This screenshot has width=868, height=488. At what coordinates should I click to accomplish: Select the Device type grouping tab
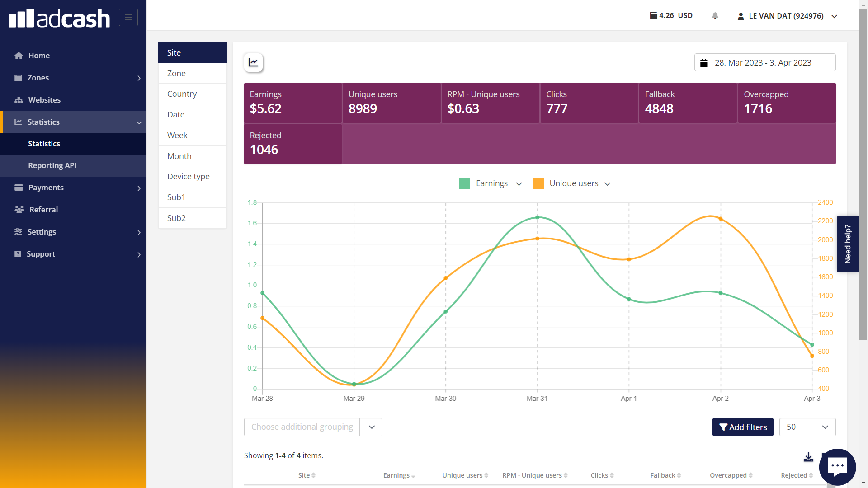point(193,177)
